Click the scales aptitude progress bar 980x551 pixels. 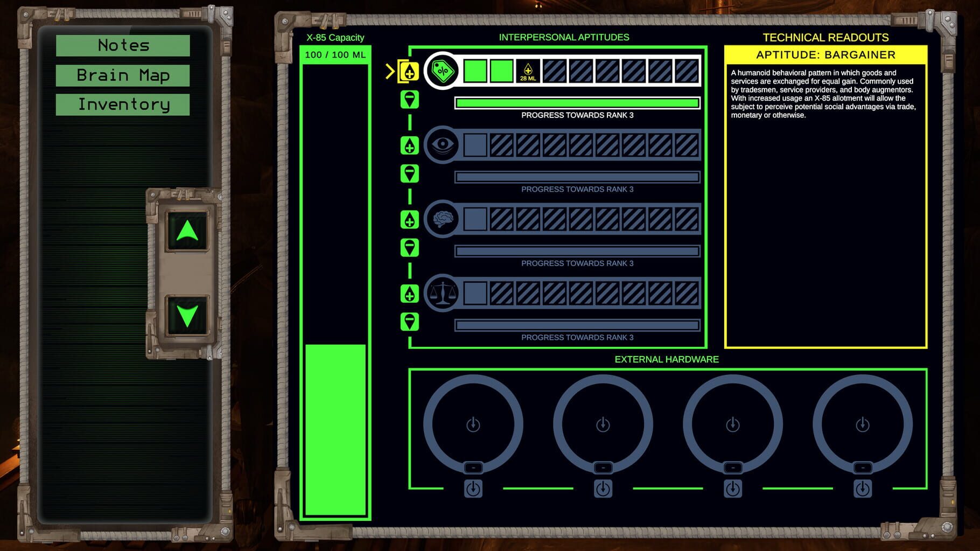[577, 325]
